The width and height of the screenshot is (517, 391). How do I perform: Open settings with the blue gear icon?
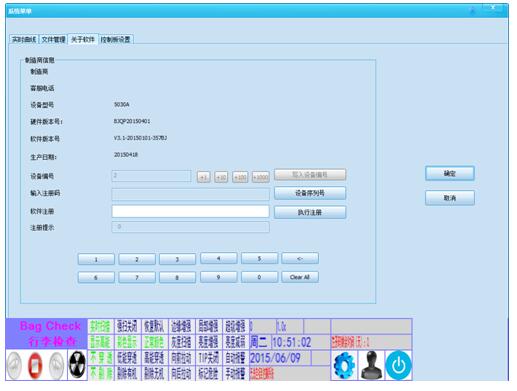click(344, 365)
